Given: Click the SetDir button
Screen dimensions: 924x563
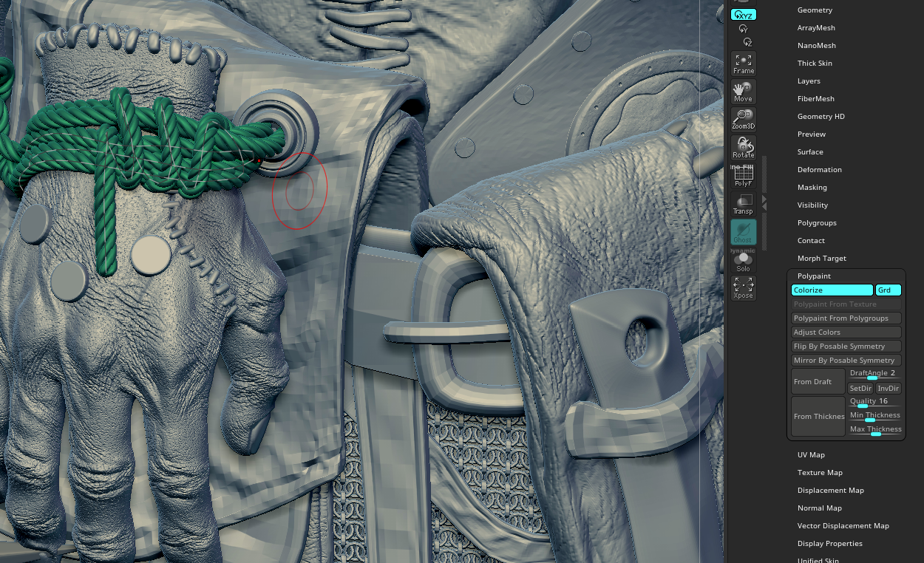Looking at the screenshot, I should [x=860, y=389].
